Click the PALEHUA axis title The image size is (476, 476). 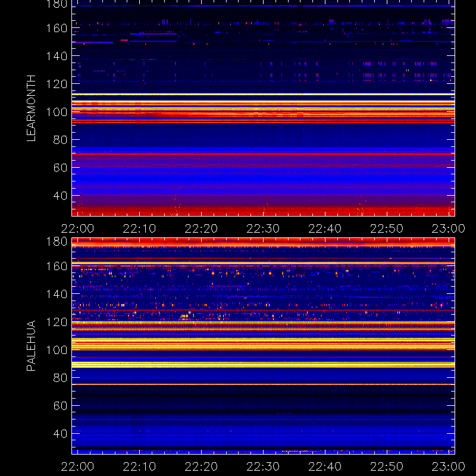tap(31, 346)
